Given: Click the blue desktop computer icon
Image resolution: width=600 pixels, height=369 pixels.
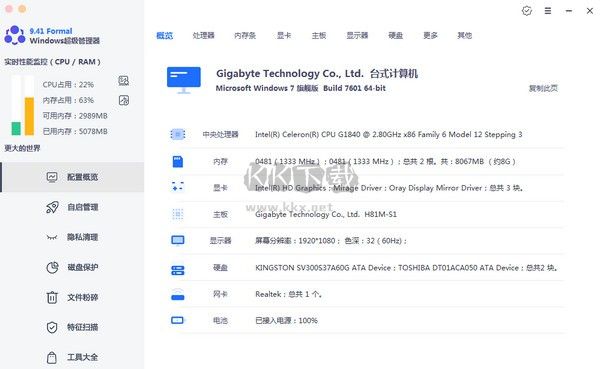Looking at the screenshot, I should [184, 80].
